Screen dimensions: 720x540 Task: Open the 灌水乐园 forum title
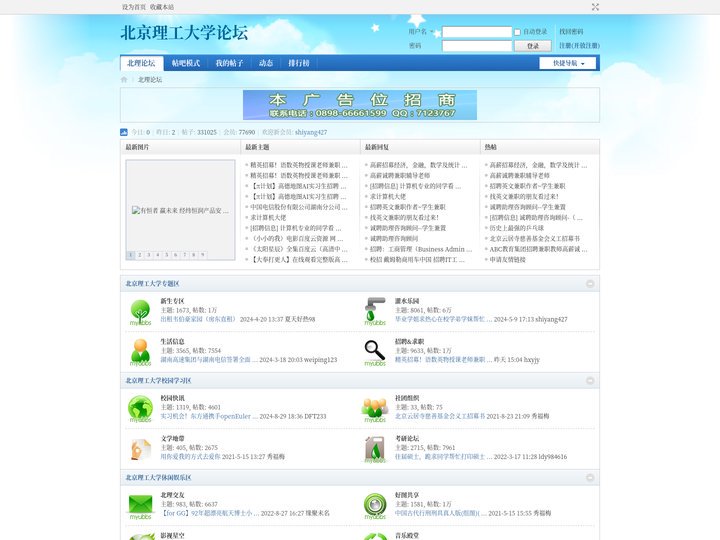tap(407, 301)
